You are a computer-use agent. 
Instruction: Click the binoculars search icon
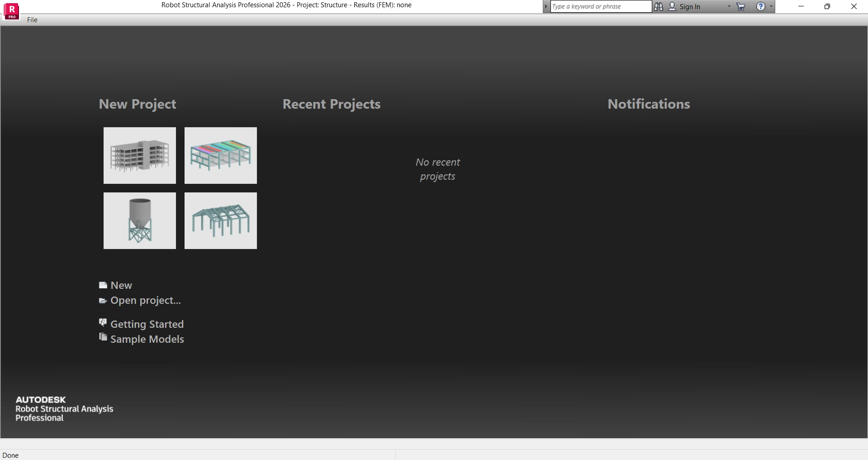point(659,6)
